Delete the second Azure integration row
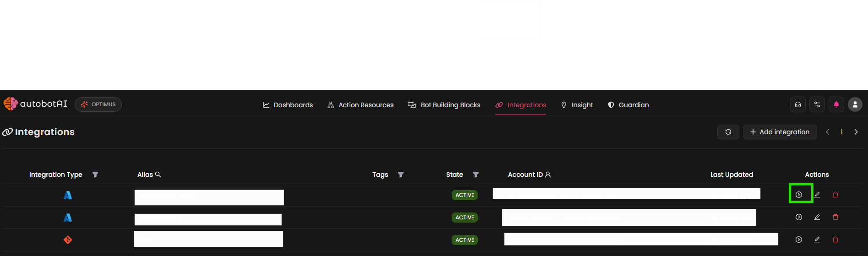The width and height of the screenshot is (868, 256). coord(835,217)
